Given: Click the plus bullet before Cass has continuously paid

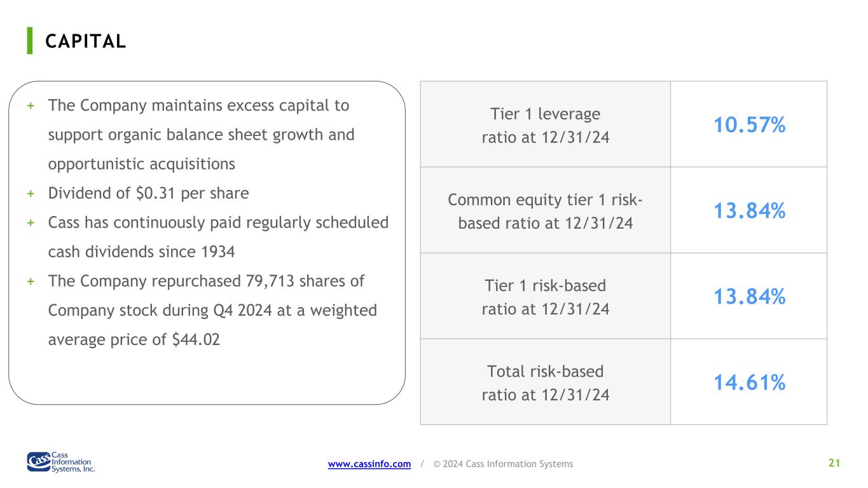Looking at the screenshot, I should [31, 223].
